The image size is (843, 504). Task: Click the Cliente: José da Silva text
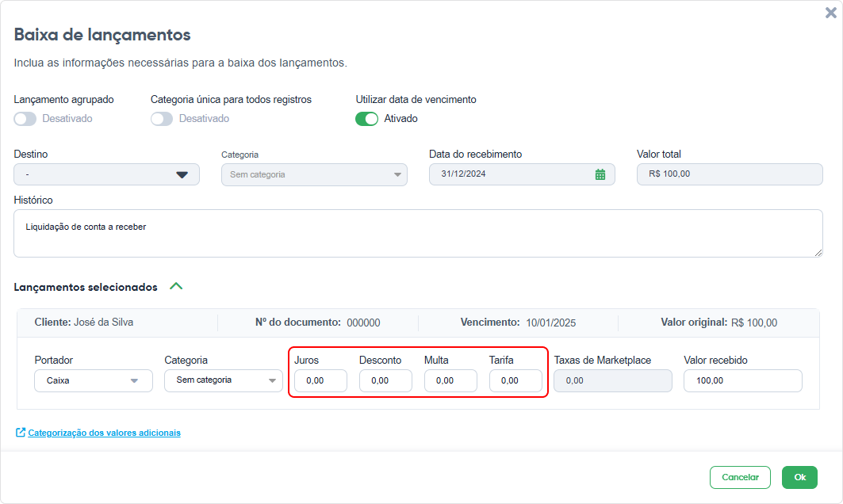tap(84, 323)
